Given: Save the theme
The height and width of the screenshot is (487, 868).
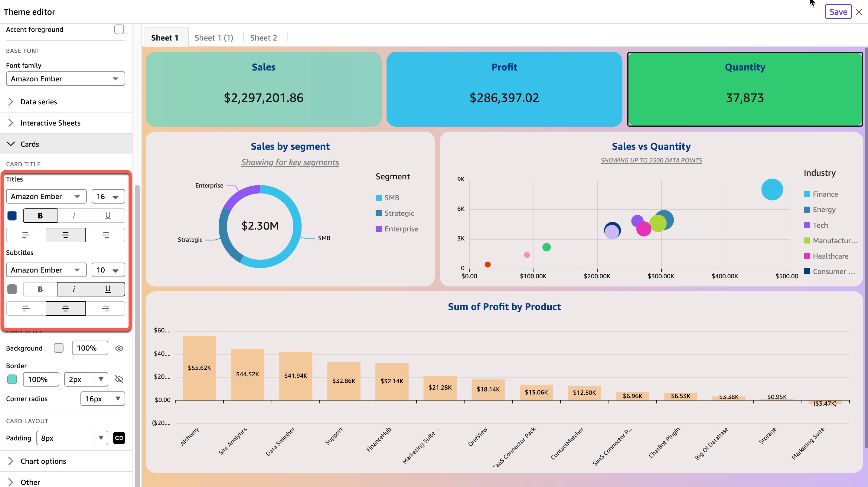Looking at the screenshot, I should click(838, 12).
